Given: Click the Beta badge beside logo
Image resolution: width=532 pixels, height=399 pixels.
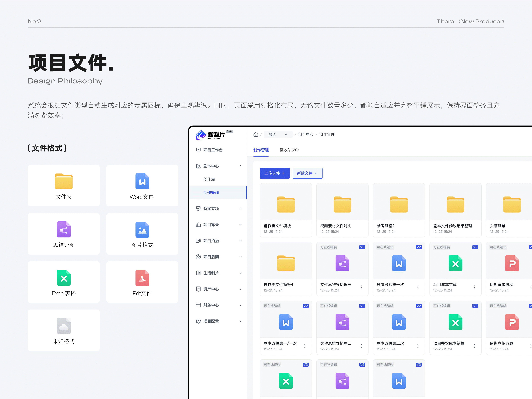Looking at the screenshot, I should click(x=229, y=132).
